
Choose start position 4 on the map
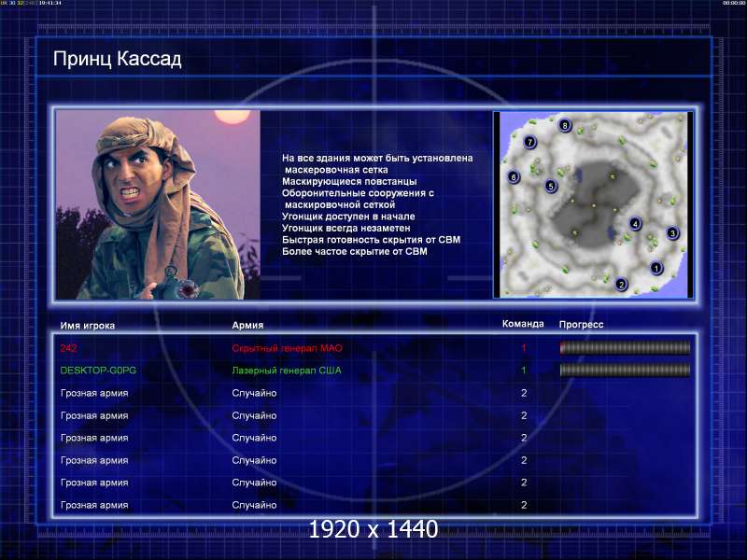click(635, 224)
